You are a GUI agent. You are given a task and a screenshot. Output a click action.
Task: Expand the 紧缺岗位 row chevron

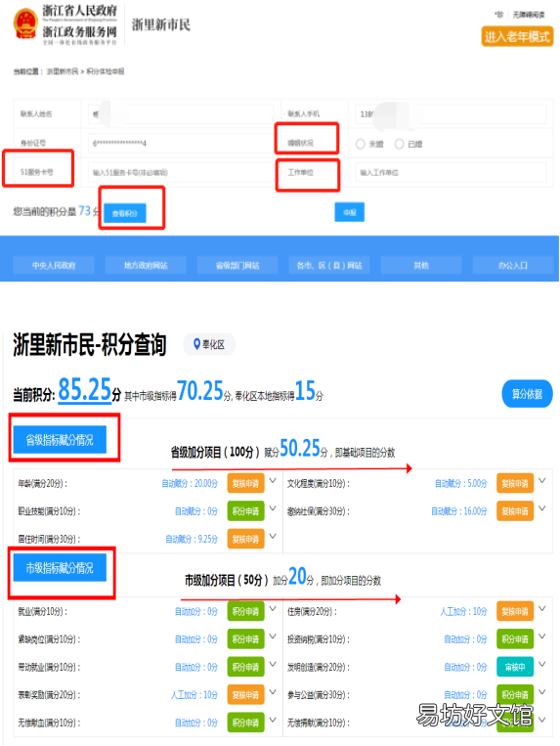(273, 636)
